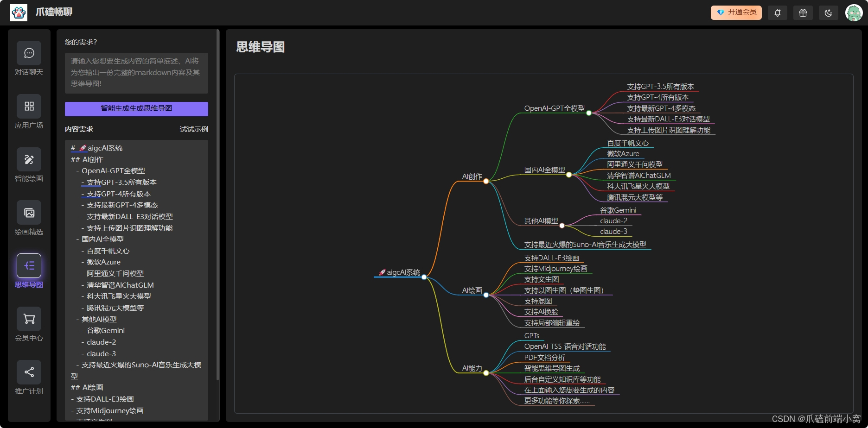Image resolution: width=868 pixels, height=428 pixels.
Task: Click the 百度千帆文心 mind map node
Action: point(628,143)
